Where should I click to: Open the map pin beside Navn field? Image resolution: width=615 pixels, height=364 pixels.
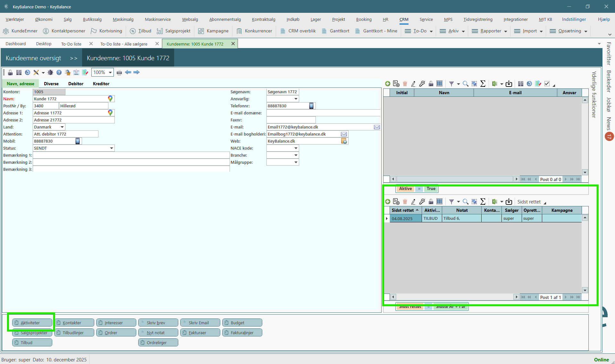[110, 99]
